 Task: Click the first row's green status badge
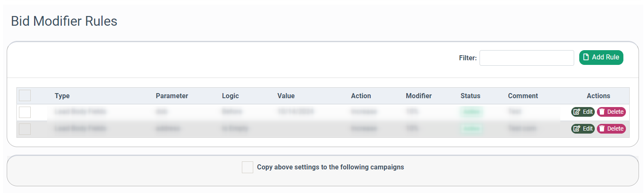pos(471,112)
